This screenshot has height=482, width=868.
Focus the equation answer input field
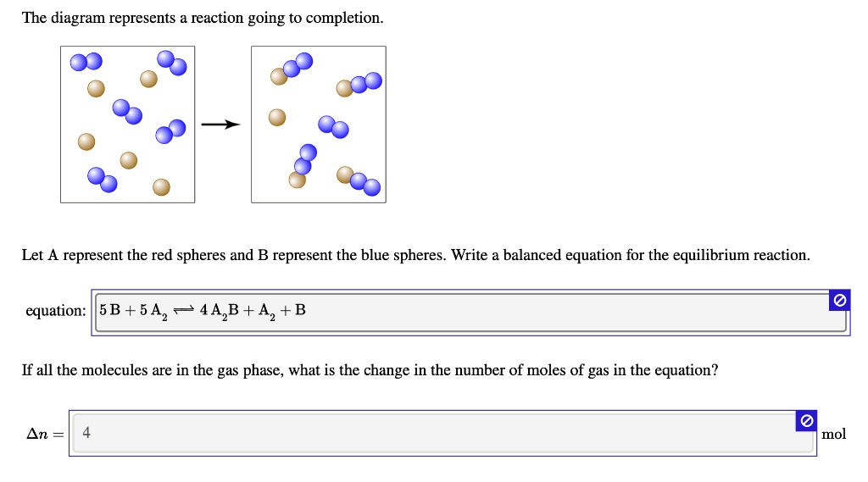(x=509, y=311)
